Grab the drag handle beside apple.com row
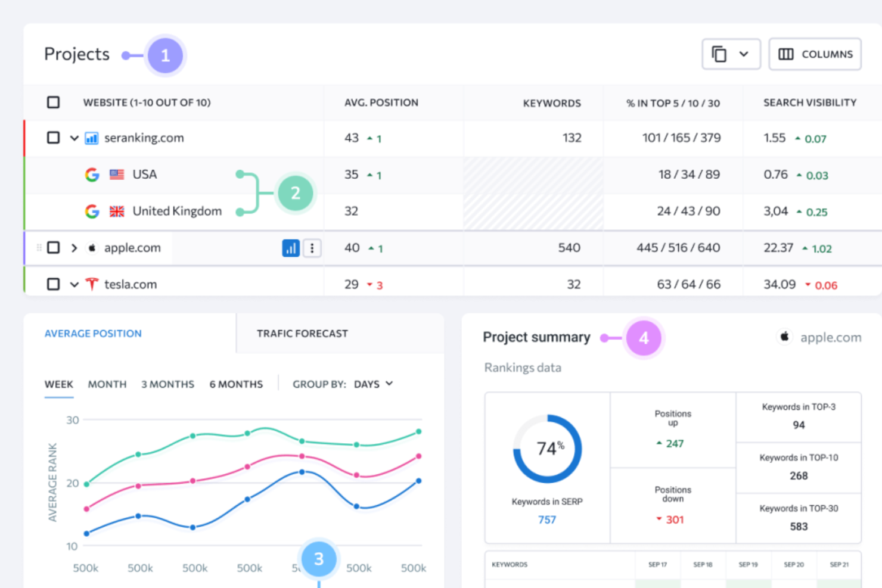Viewport: 882px width, 588px height. coord(39,248)
